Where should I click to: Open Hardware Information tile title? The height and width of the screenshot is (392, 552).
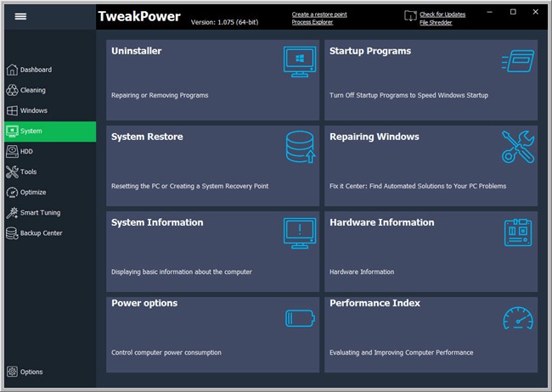[x=382, y=222]
